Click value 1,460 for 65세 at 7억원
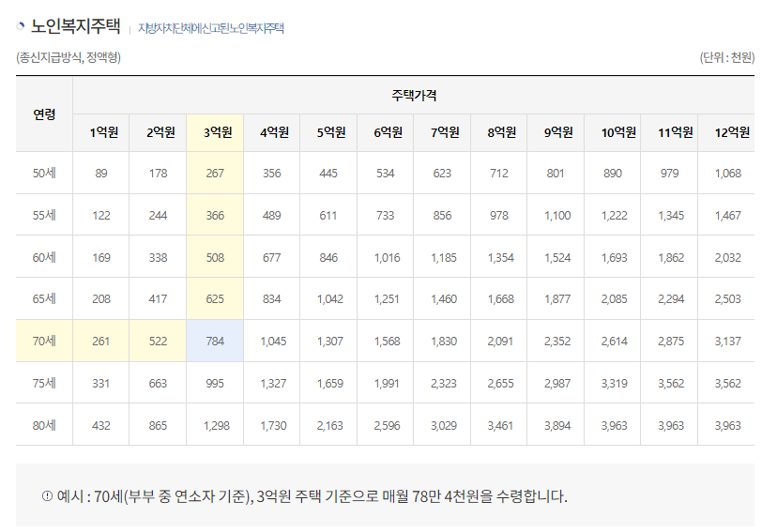 (444, 299)
